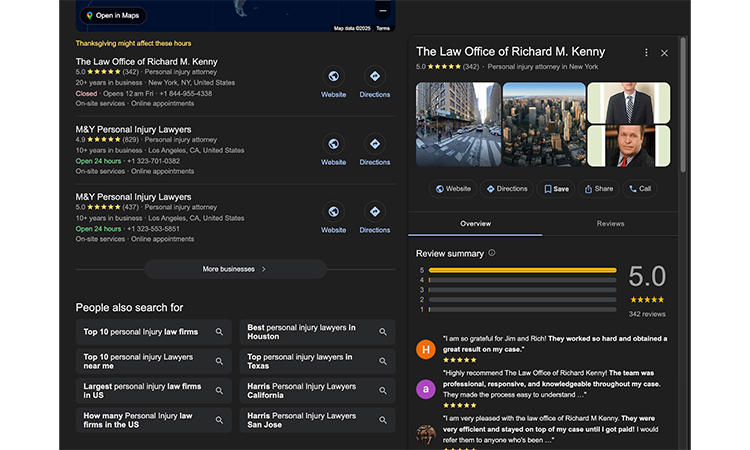Click the Open in Maps button

(113, 16)
